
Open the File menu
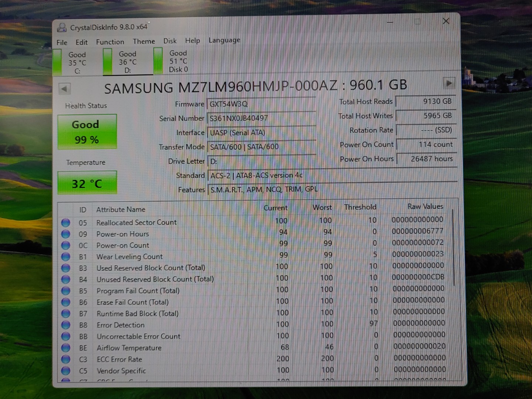(62, 42)
